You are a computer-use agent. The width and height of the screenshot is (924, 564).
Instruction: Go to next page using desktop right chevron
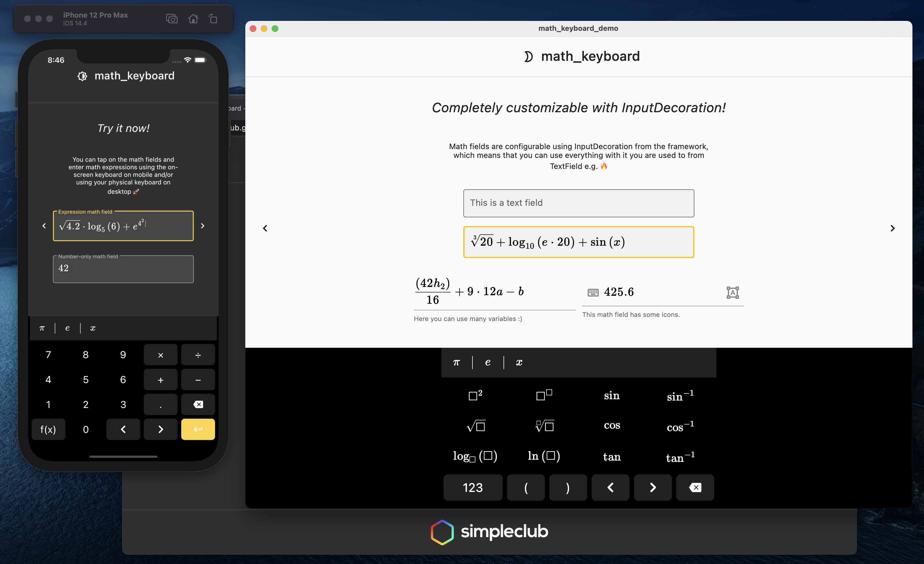tap(892, 228)
